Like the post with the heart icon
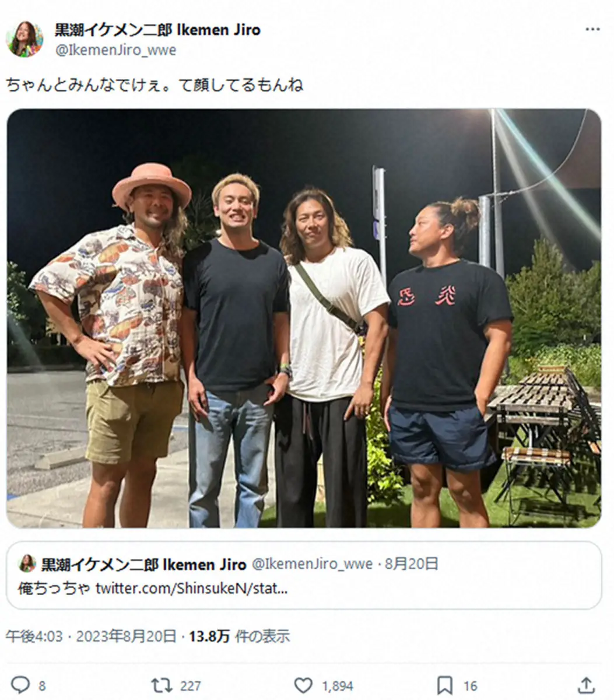The image size is (614, 700). (x=303, y=685)
